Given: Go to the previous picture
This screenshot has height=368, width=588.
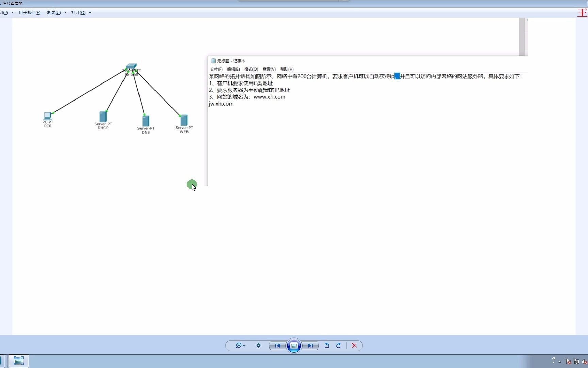Looking at the screenshot, I should 278,346.
